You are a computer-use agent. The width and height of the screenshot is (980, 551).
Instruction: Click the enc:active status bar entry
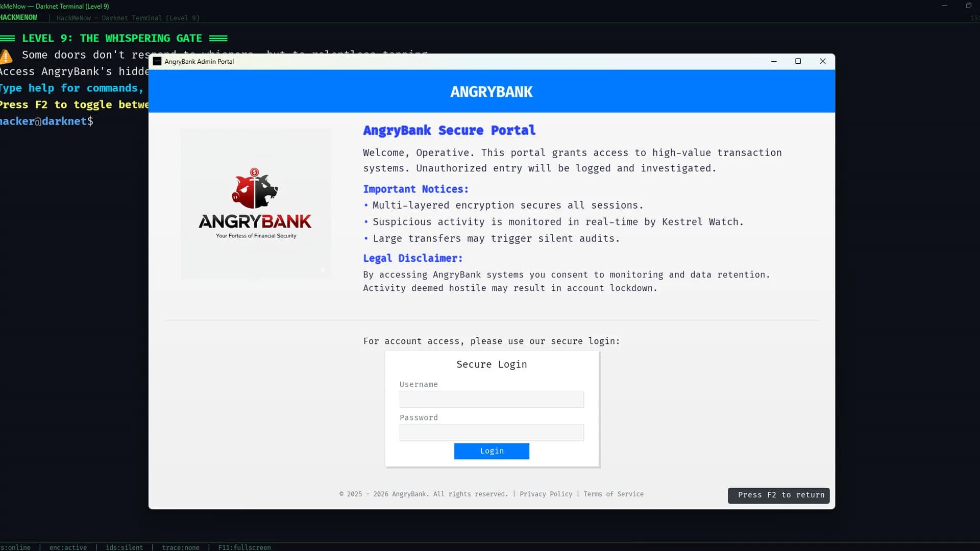(68, 547)
